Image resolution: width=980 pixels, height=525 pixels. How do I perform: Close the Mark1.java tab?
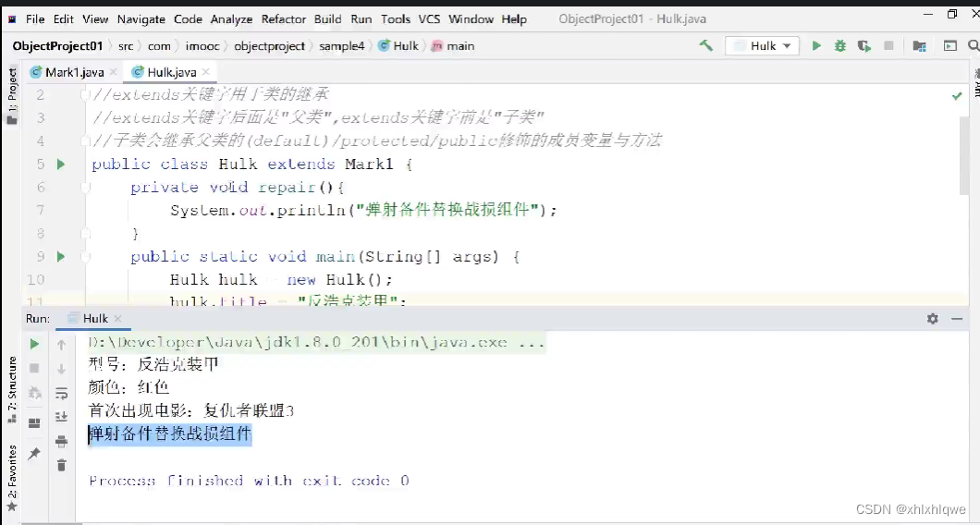(113, 72)
